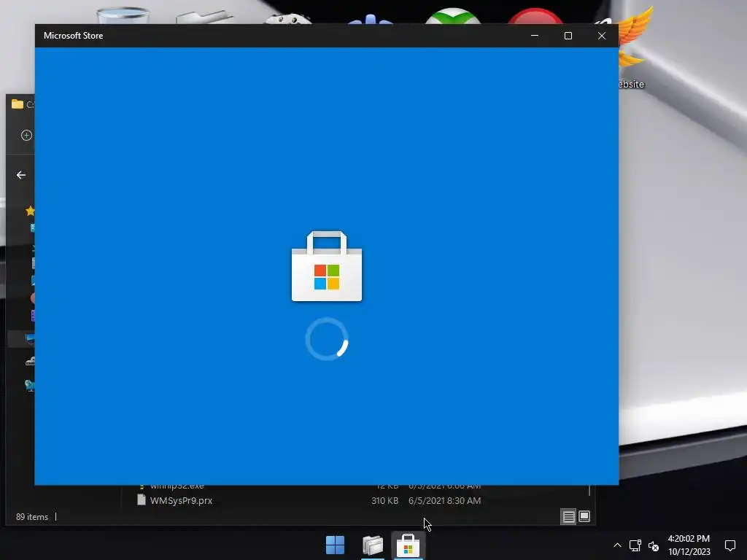The width and height of the screenshot is (747, 560).
Task: Click the folder icon in File Explorer title bar
Action: click(18, 104)
